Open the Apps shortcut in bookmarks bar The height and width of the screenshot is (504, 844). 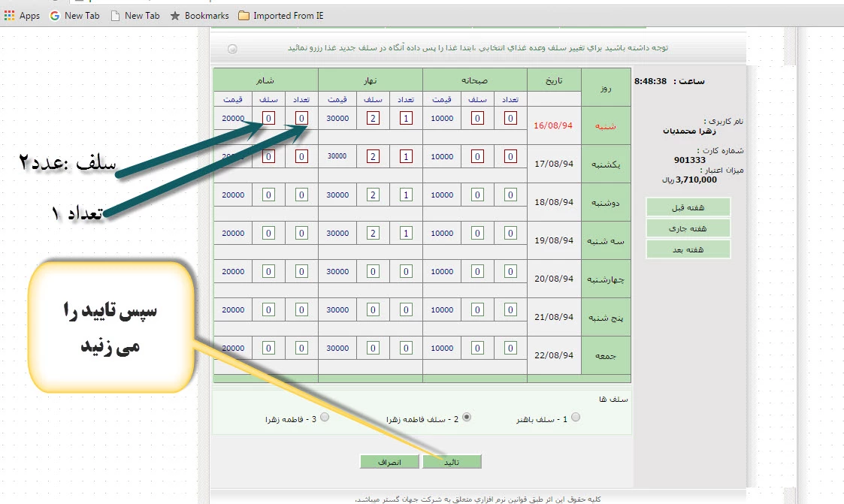pos(22,16)
